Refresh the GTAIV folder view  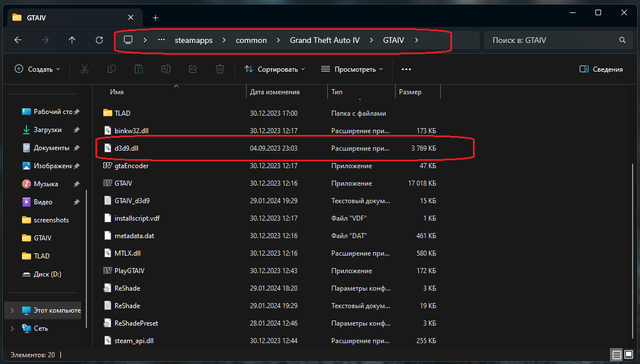click(x=99, y=40)
